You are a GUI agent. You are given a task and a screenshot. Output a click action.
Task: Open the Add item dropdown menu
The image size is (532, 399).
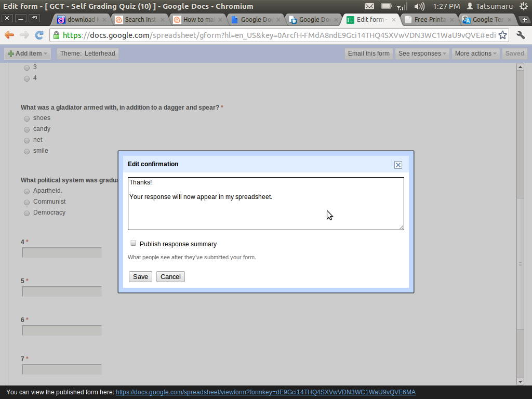(x=27, y=53)
